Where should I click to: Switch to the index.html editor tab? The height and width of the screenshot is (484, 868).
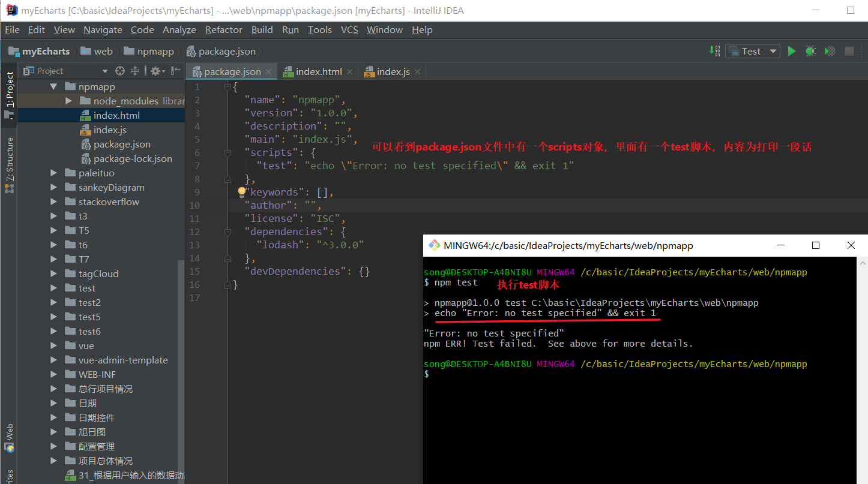[319, 72]
